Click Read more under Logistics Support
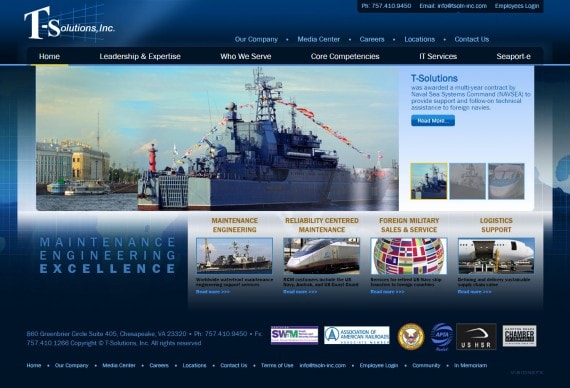Image resolution: width=570 pixels, height=388 pixels. [x=474, y=292]
